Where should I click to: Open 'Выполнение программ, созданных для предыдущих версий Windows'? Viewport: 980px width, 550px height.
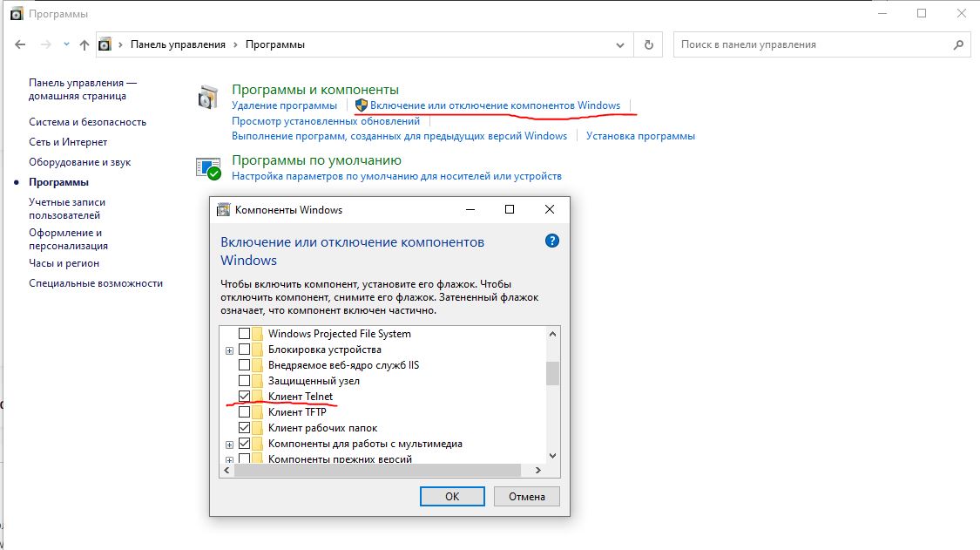tap(399, 136)
